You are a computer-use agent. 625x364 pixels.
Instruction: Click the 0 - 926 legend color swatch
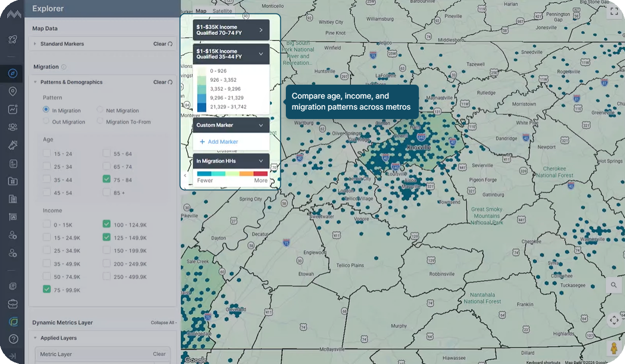(x=201, y=71)
